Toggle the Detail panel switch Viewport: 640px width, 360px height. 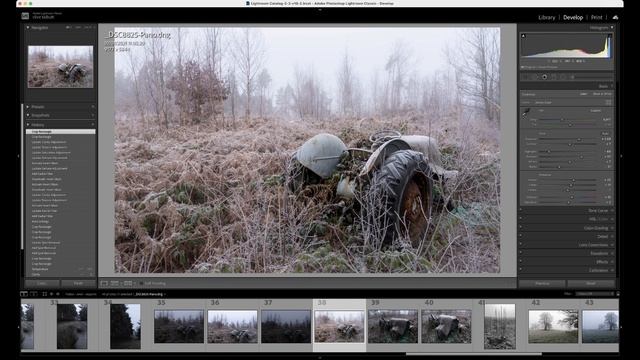521,236
